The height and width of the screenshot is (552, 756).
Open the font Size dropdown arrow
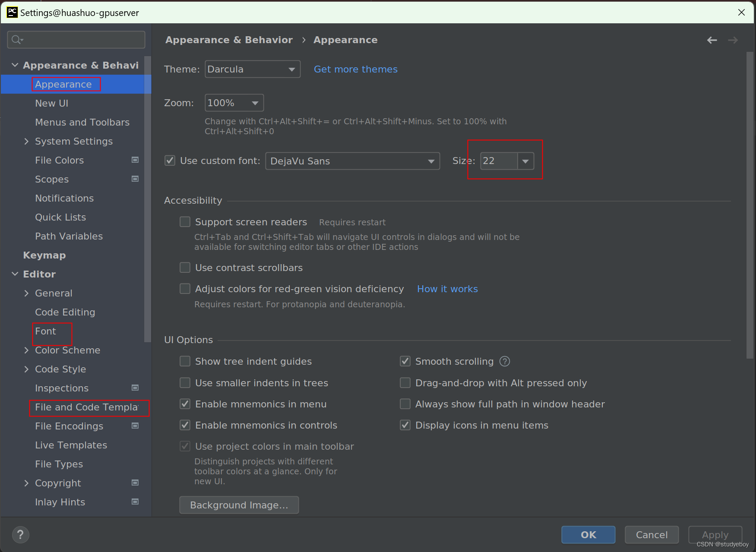pyautogui.click(x=525, y=161)
